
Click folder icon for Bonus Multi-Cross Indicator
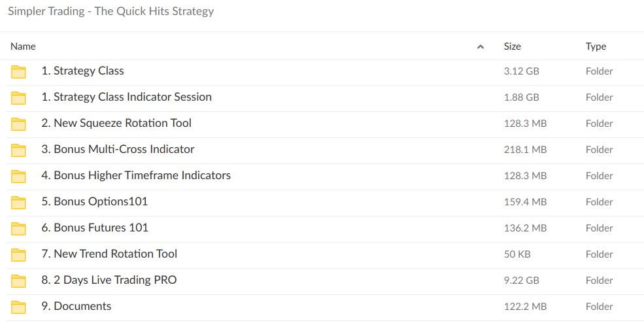pyautogui.click(x=18, y=150)
